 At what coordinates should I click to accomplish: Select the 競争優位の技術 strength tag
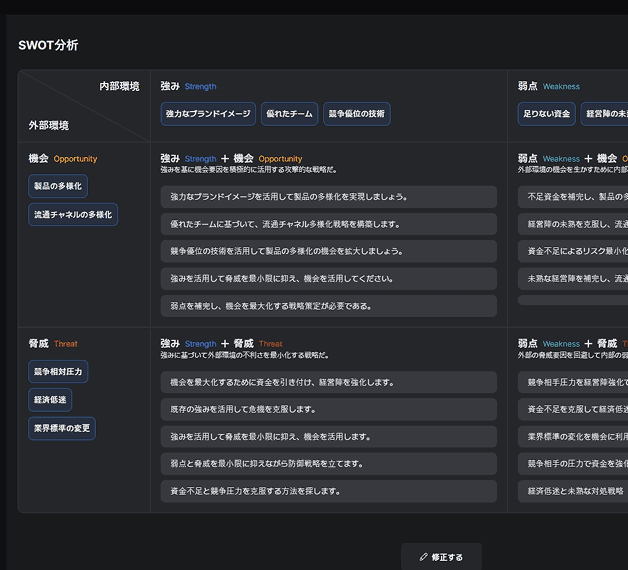pyautogui.click(x=357, y=114)
